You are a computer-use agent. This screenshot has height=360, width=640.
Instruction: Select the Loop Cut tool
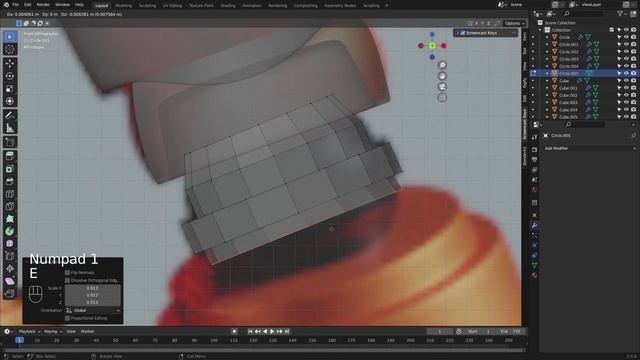pos(10,194)
